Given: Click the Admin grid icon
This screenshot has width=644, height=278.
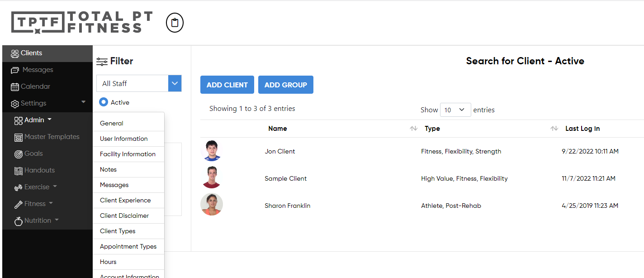Looking at the screenshot, I should (x=19, y=120).
